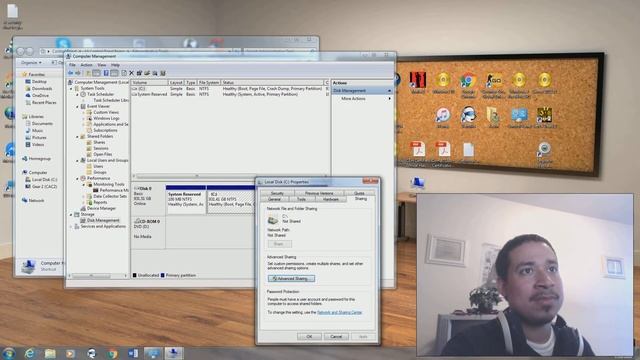Image resolution: width=640 pixels, height=360 pixels.
Task: Click the Advanced Sharing button
Action: [291, 278]
